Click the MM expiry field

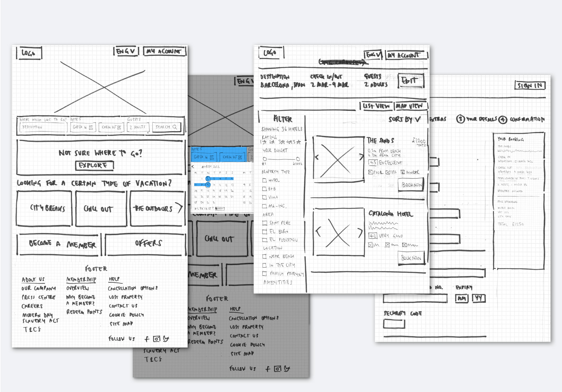point(462,298)
